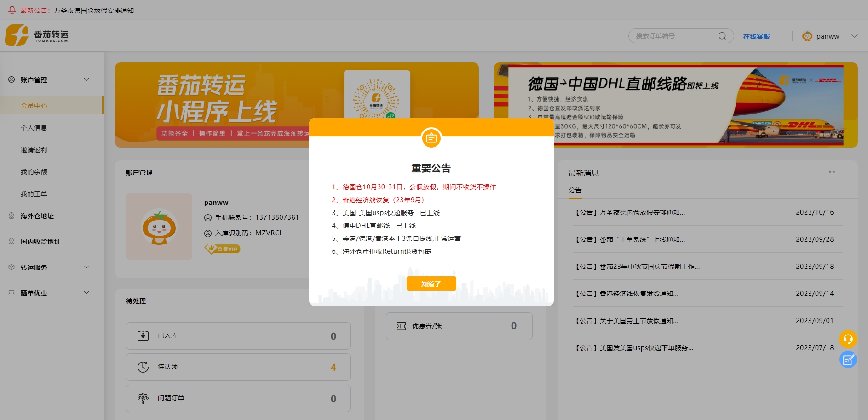Open the 优惠券/张 card
868x420 pixels.
click(x=459, y=326)
